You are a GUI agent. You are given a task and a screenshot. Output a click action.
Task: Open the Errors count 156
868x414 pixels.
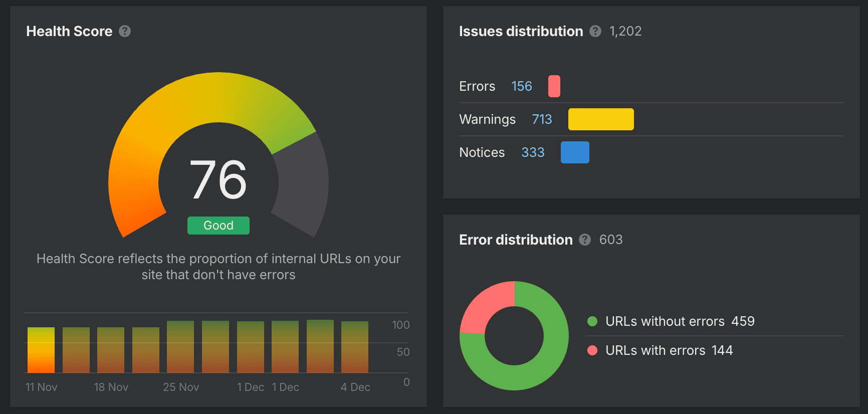point(522,86)
